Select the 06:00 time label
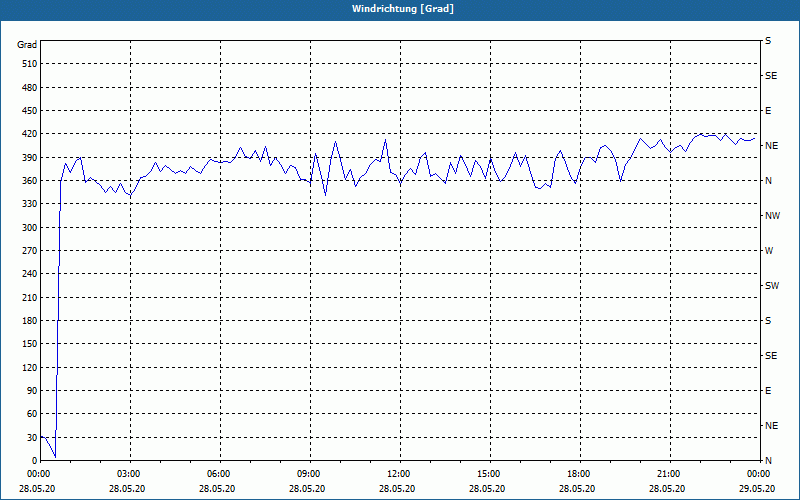The height and width of the screenshot is (500, 800). [220, 474]
